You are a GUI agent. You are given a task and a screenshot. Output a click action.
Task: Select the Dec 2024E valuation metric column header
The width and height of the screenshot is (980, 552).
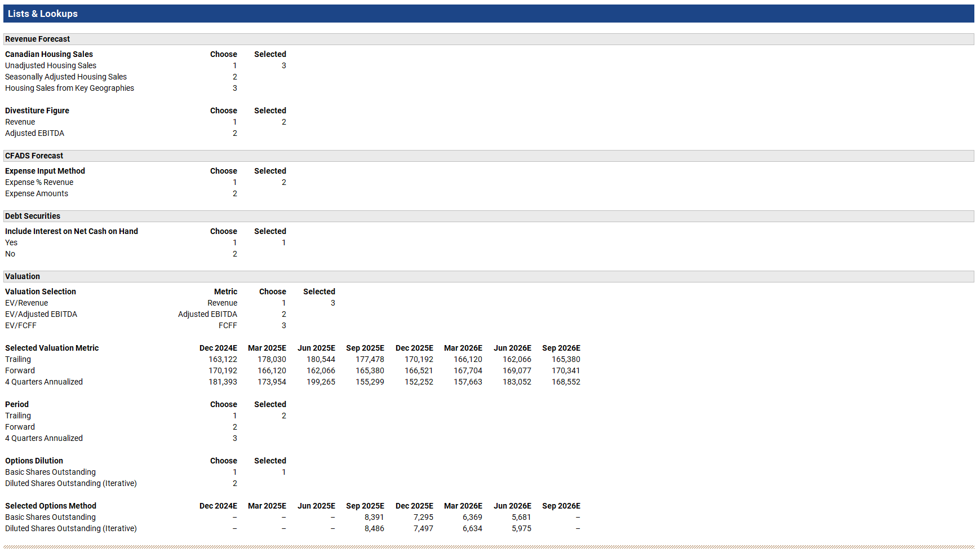tap(218, 348)
